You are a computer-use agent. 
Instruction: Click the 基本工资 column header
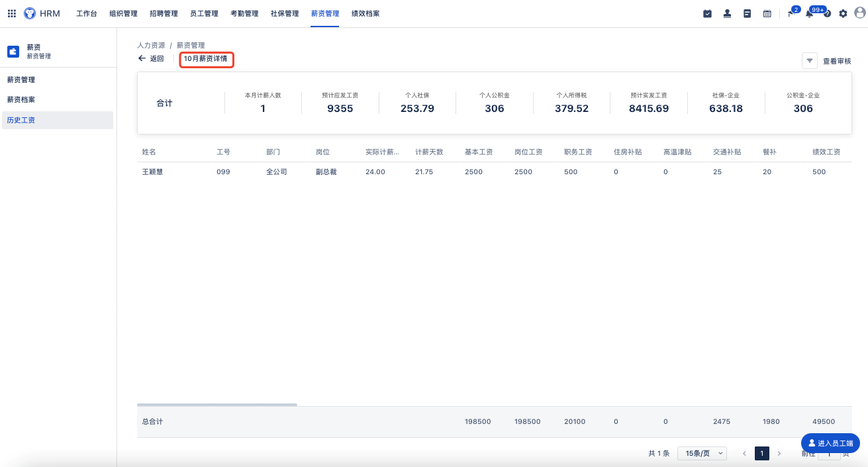click(479, 152)
